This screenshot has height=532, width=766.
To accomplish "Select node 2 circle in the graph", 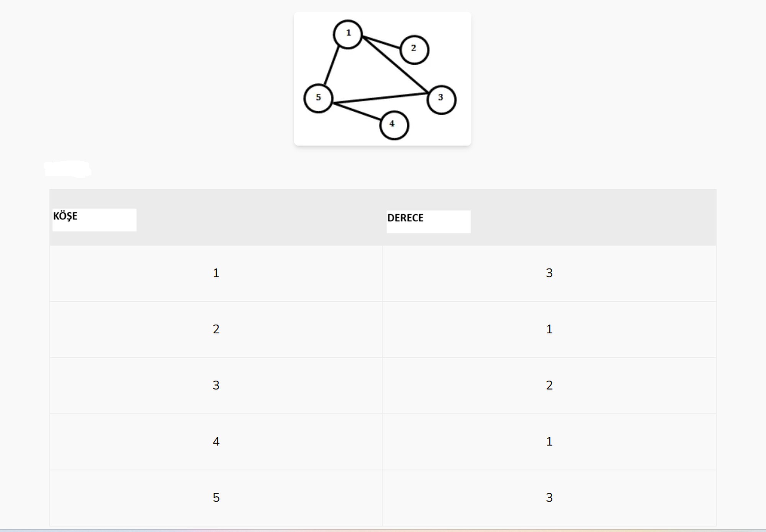I will [x=414, y=50].
